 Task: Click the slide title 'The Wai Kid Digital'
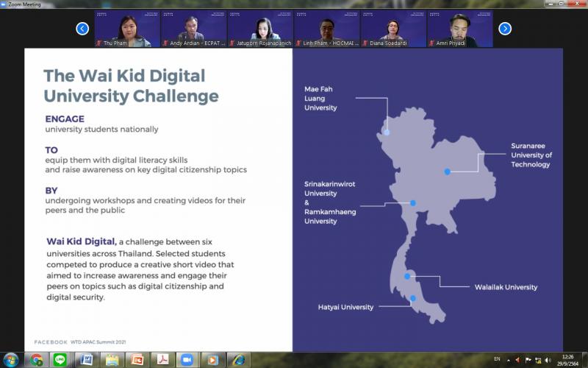[124, 76]
